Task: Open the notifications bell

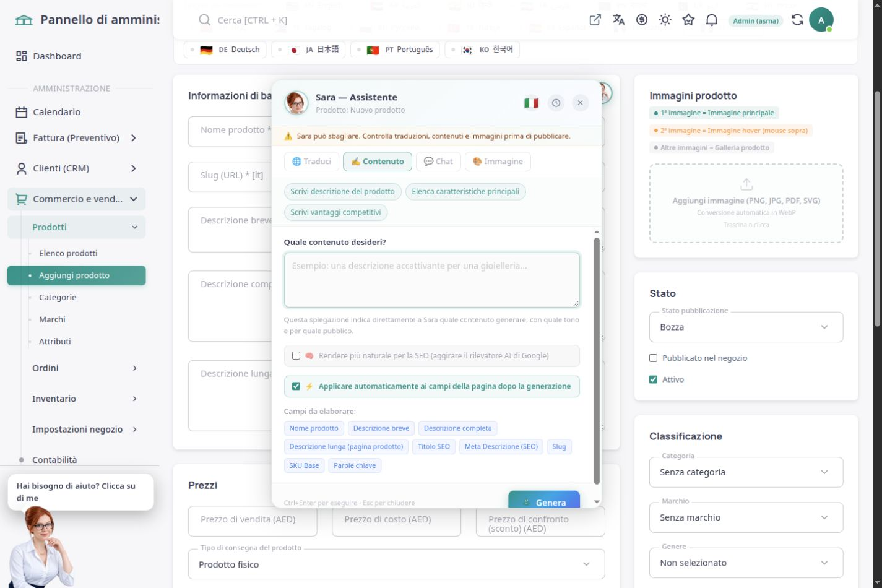Action: [712, 20]
